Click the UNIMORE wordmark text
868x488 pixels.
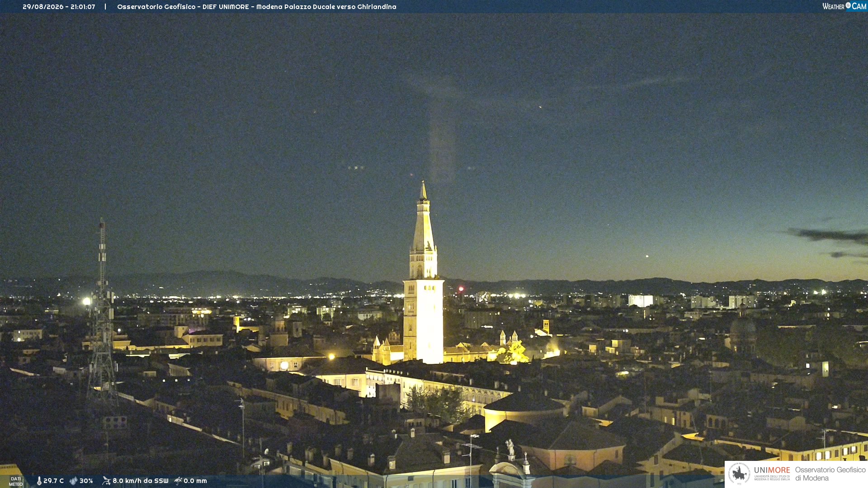[772, 470]
